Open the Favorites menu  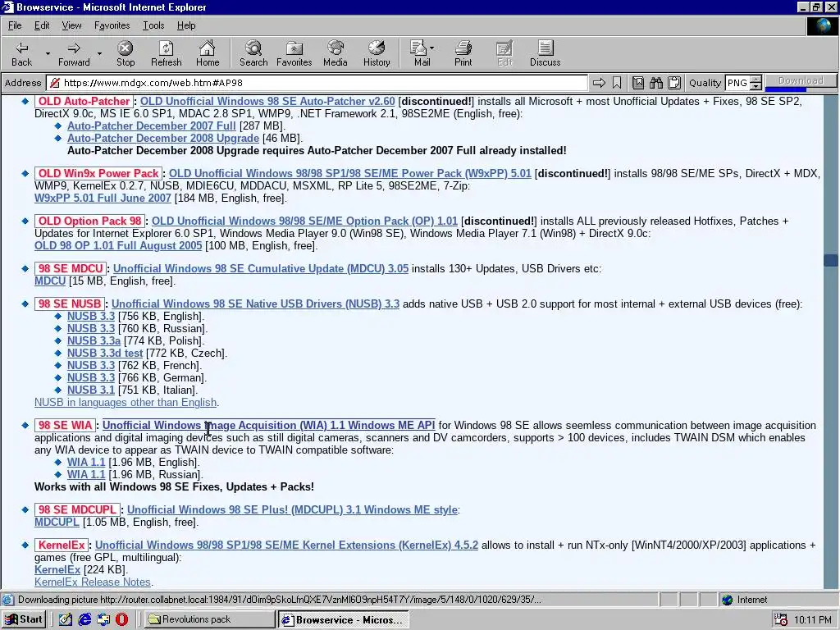(x=112, y=25)
